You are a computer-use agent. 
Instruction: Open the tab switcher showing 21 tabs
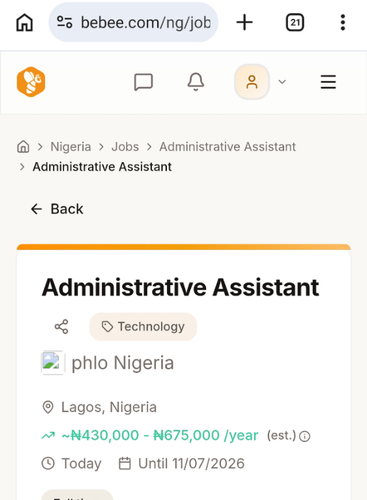pos(295,22)
